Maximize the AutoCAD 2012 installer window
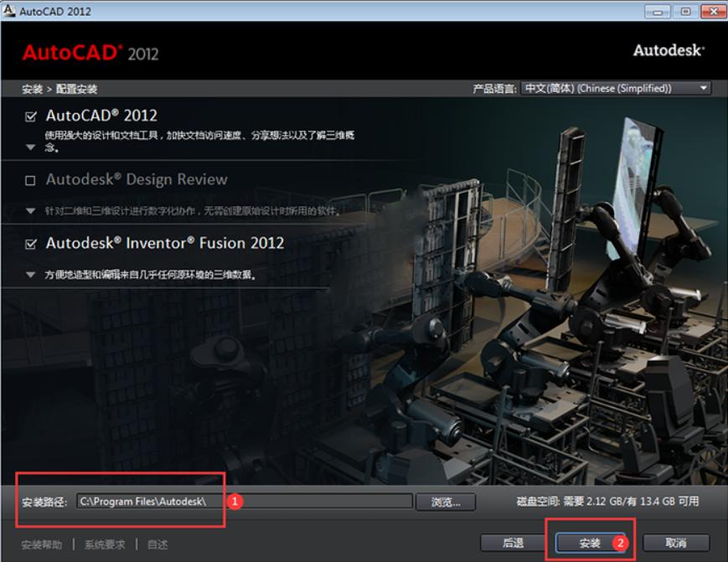Viewport: 728px width, 562px height. tap(685, 12)
